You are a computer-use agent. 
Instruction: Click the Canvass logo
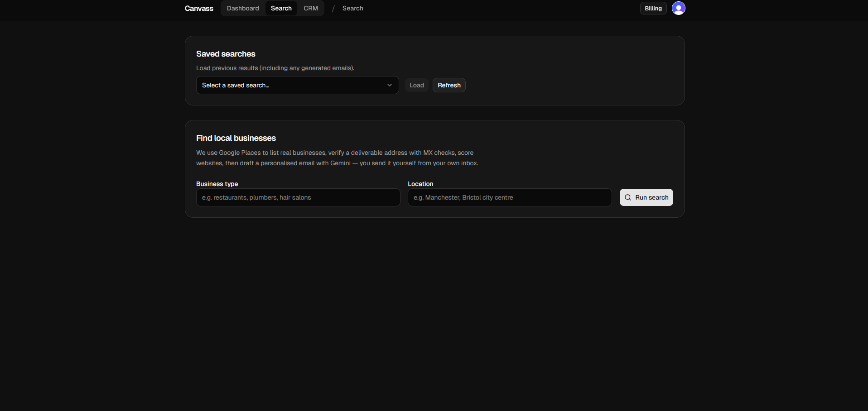click(x=199, y=8)
